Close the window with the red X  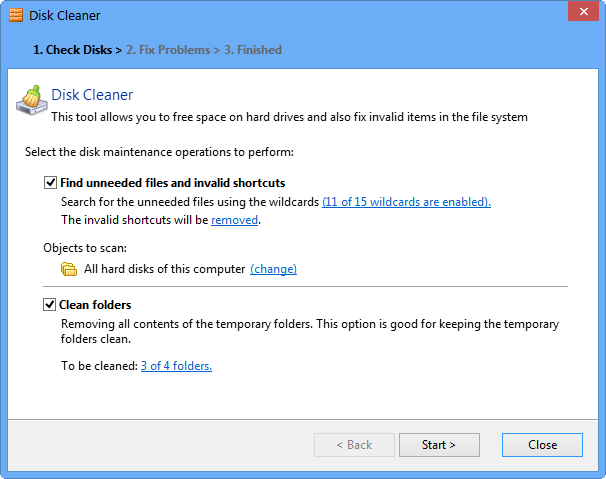[x=583, y=11]
